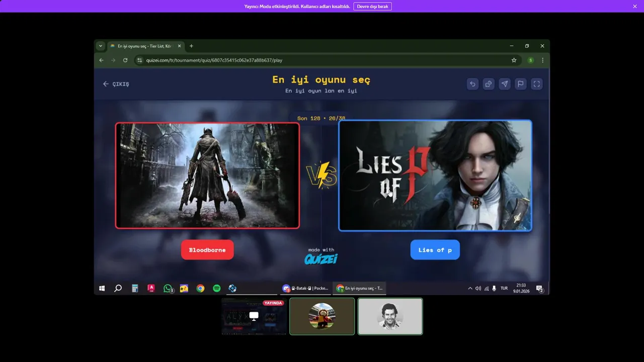Viewport: 644px width, 362px height.
Task: Switch the TUR input language
Action: pos(504,289)
